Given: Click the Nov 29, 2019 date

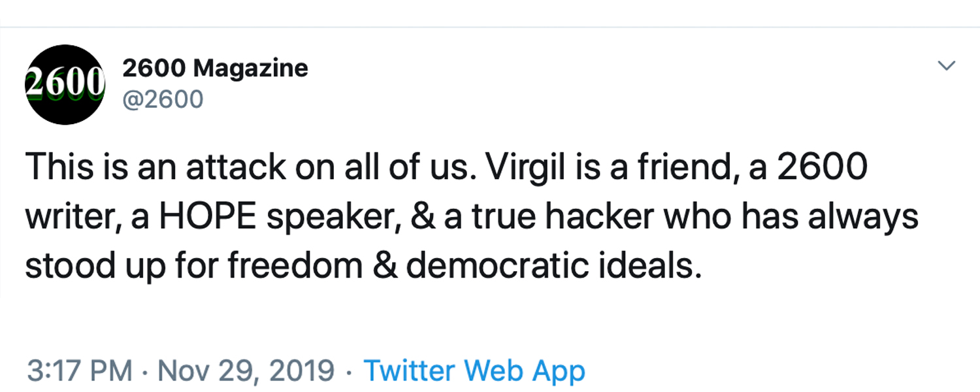Looking at the screenshot, I should click(x=246, y=371).
